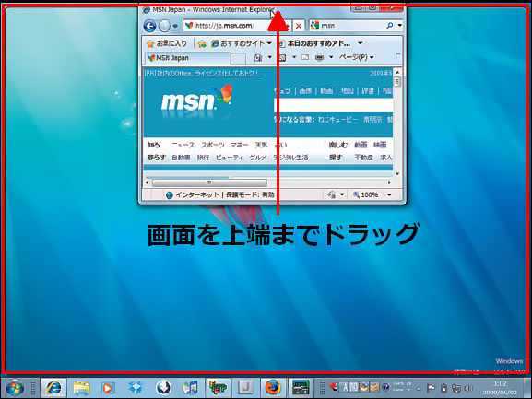Open the 映画 link

tap(380, 145)
